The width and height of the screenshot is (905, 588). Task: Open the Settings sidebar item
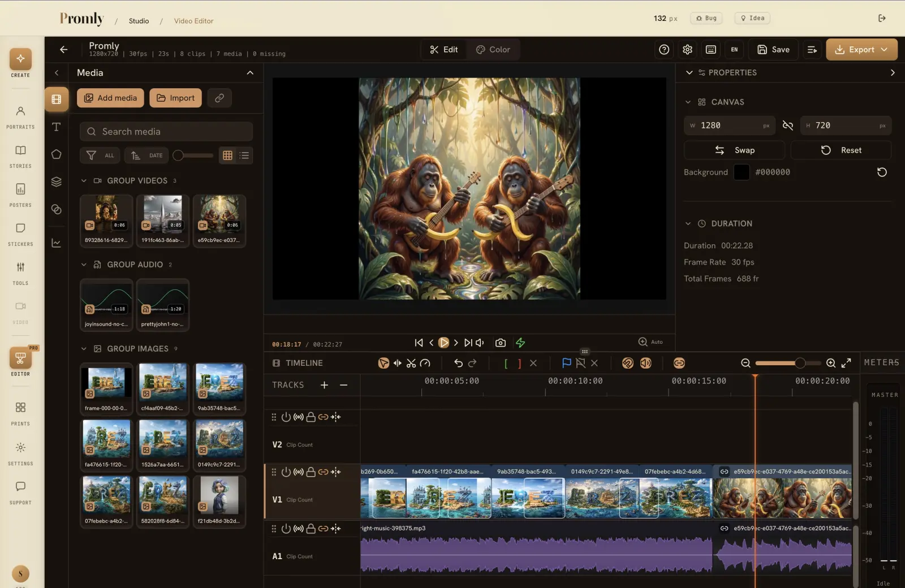(20, 454)
